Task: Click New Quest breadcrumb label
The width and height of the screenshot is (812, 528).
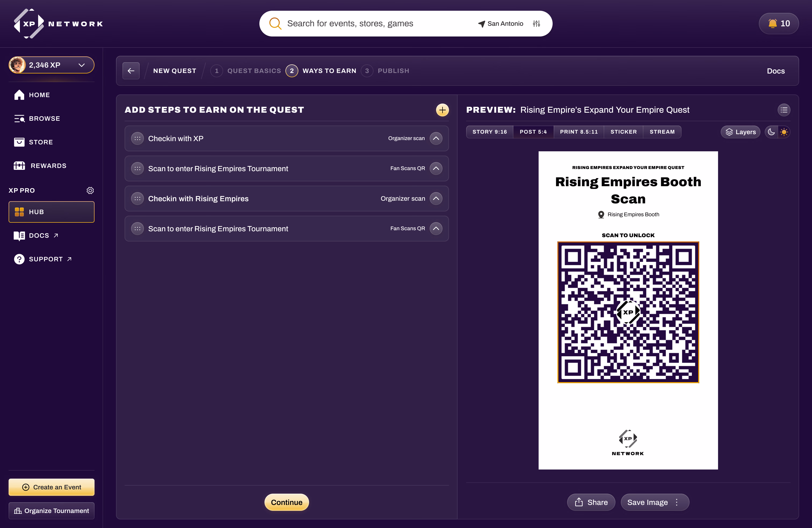Action: click(x=175, y=71)
